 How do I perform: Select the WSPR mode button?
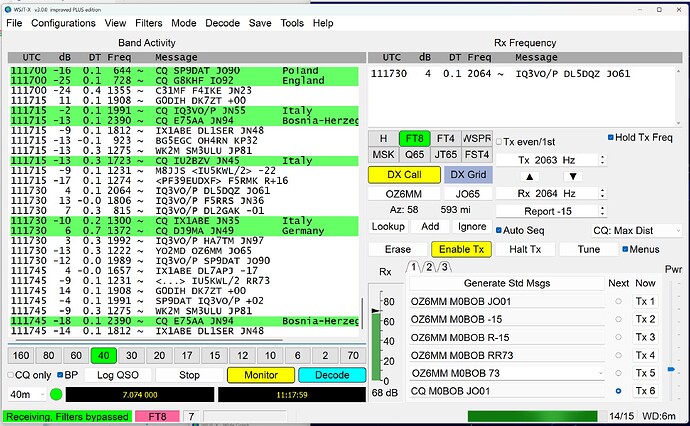tap(477, 139)
